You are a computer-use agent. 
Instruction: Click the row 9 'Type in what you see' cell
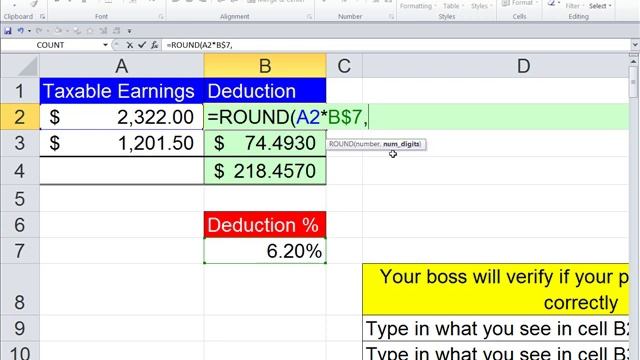[496, 328]
